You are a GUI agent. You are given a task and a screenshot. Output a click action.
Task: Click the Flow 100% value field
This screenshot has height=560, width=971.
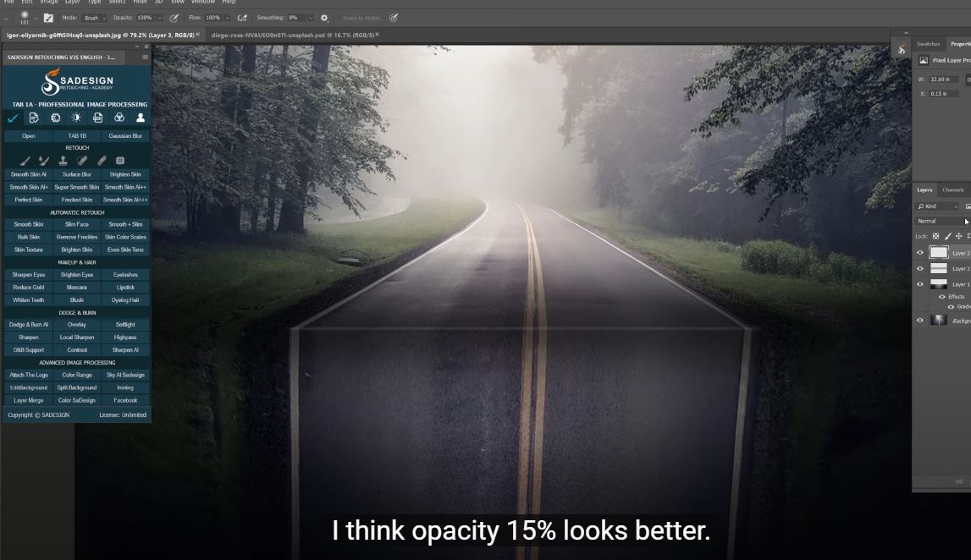213,18
